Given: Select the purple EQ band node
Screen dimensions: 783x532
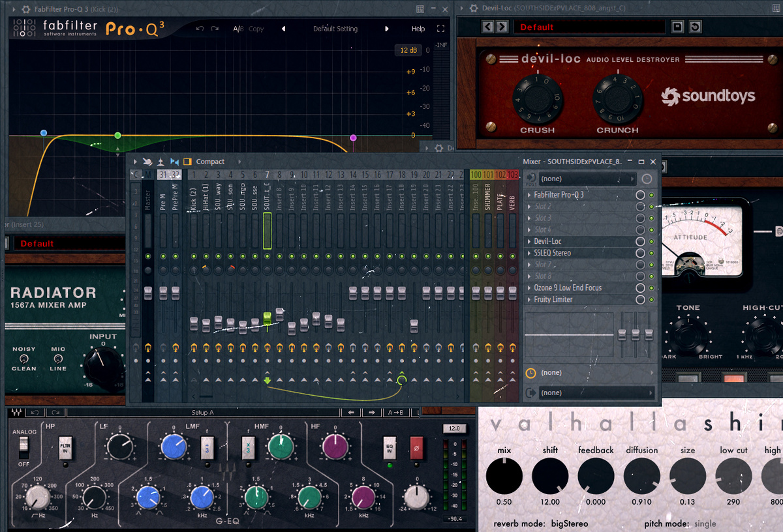Looking at the screenshot, I should coord(353,138).
